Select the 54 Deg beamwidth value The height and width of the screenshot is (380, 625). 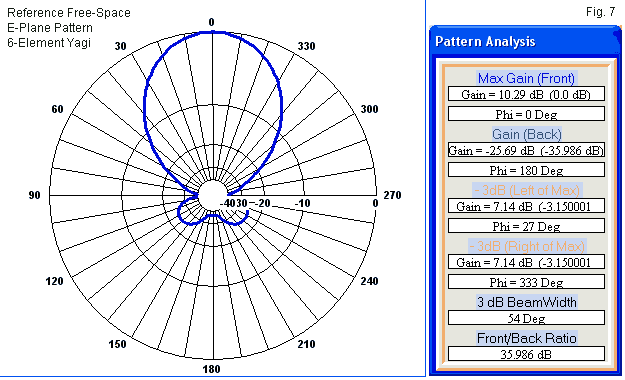pyautogui.click(x=526, y=318)
